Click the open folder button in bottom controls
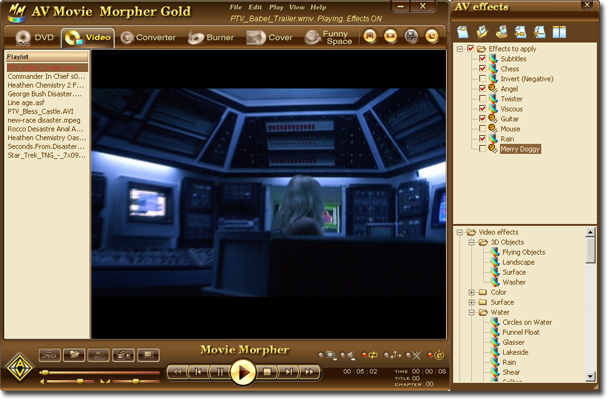The height and width of the screenshot is (405, 612). tap(74, 355)
